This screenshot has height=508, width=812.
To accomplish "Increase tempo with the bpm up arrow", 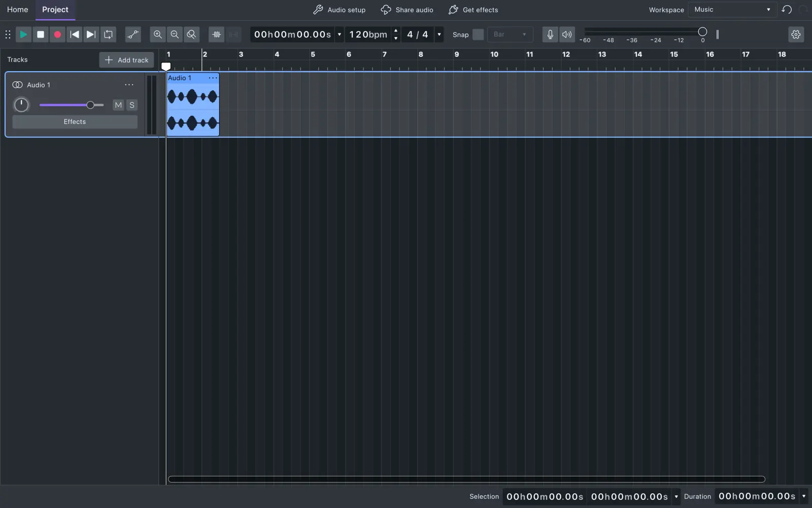I will point(396,31).
